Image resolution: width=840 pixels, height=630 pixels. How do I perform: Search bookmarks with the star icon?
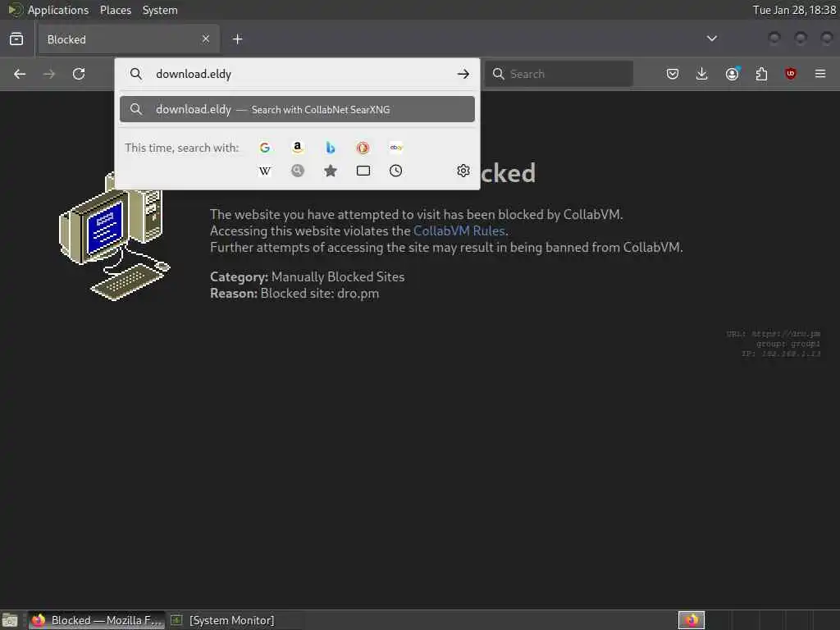331,171
